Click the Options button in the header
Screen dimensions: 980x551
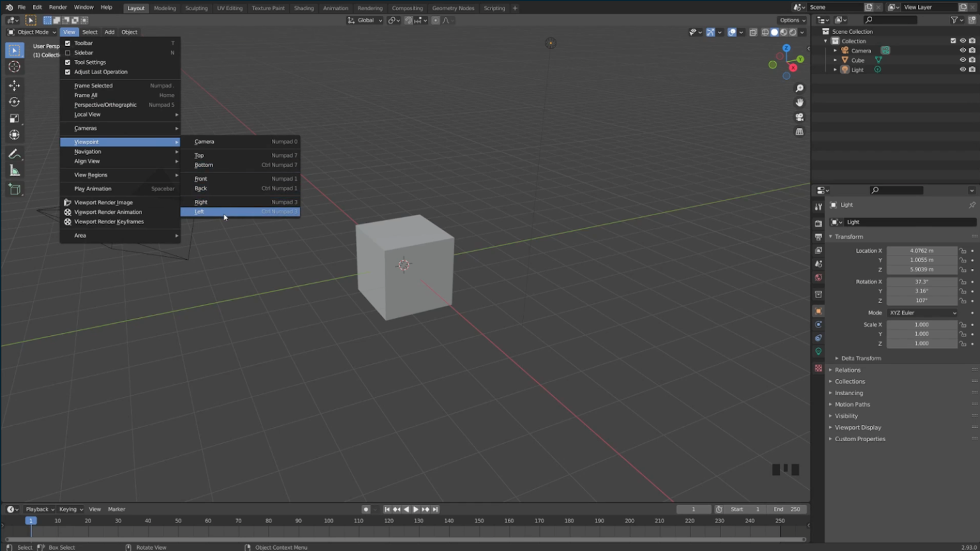click(791, 20)
